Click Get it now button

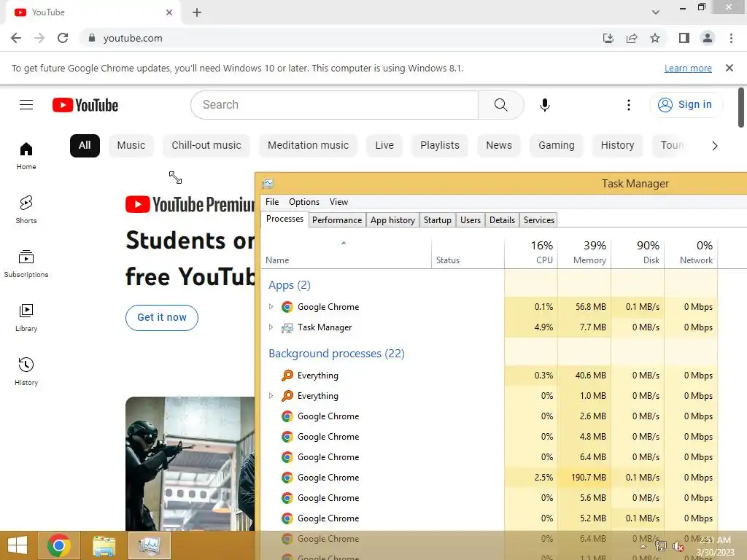point(162,318)
